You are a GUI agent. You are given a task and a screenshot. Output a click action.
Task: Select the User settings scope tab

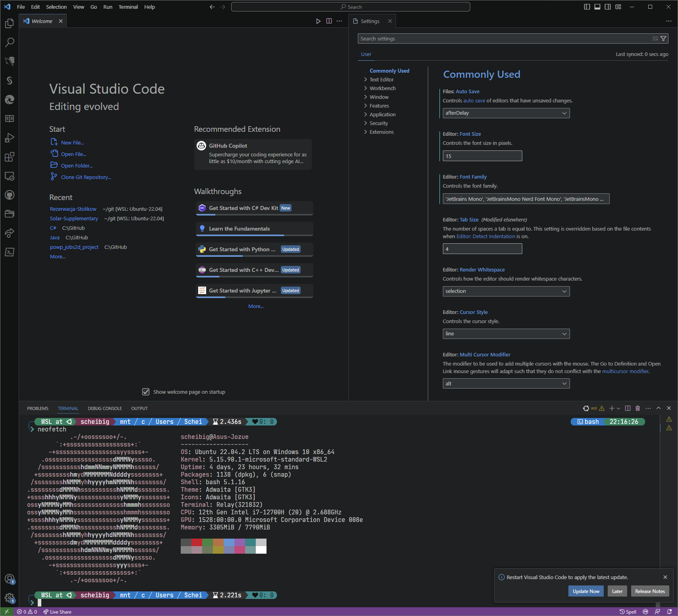click(x=366, y=54)
